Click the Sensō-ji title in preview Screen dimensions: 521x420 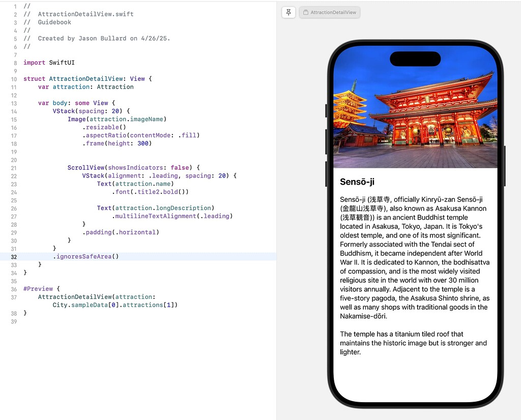357,182
